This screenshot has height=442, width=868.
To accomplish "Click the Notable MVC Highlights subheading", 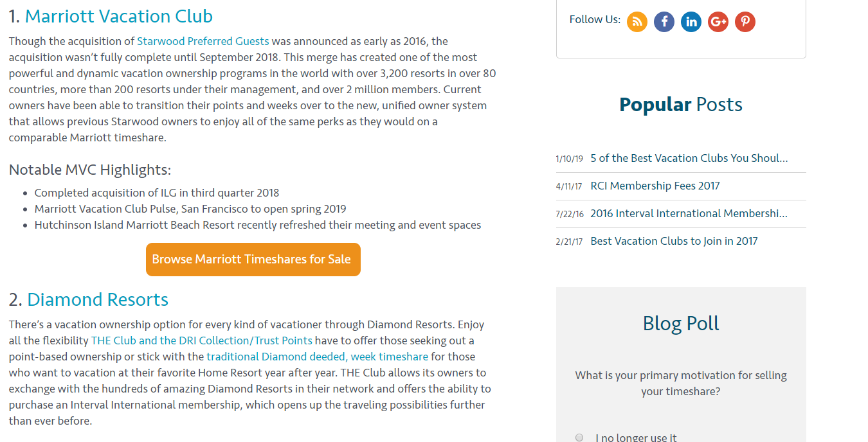I will pyautogui.click(x=90, y=170).
